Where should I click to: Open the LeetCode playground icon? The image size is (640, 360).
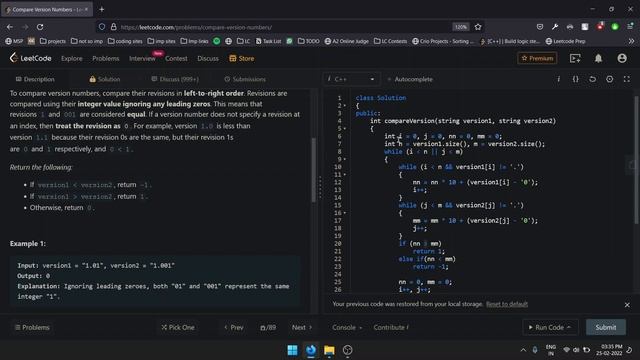(575, 58)
